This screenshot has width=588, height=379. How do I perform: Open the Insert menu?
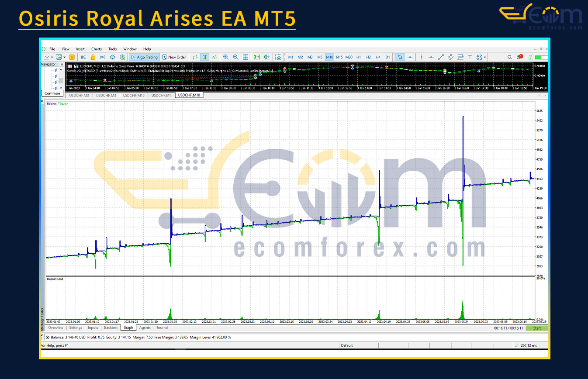80,49
